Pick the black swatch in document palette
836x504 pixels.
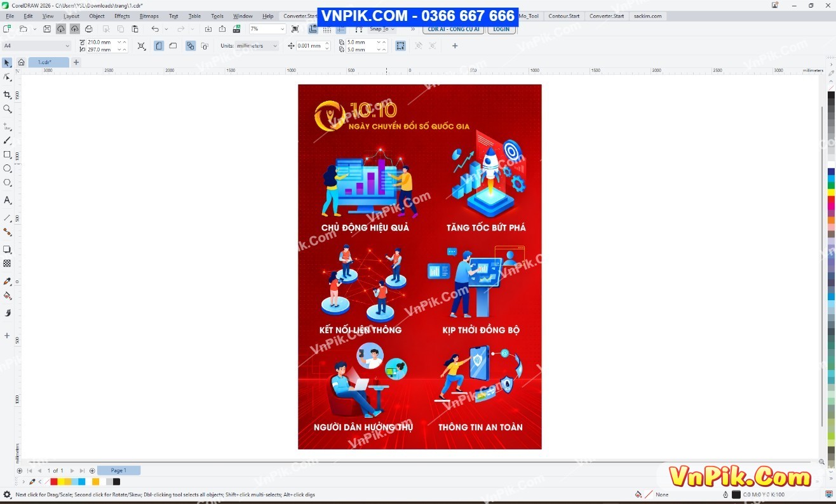116,482
